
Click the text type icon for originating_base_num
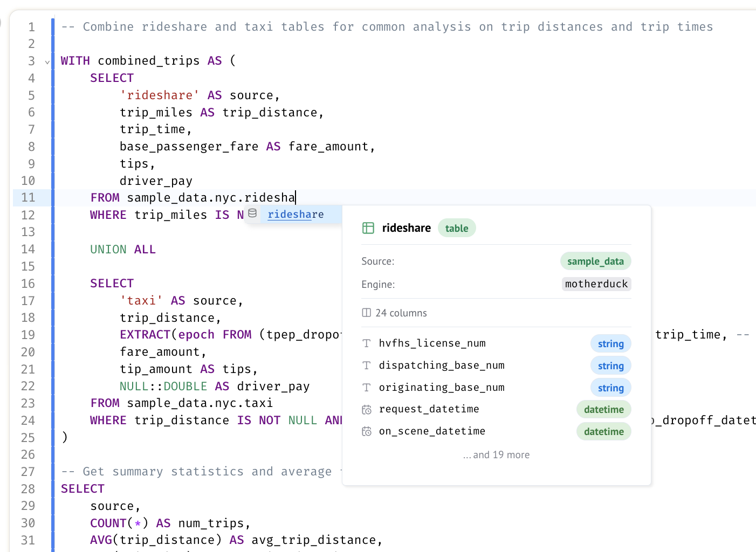tap(367, 388)
